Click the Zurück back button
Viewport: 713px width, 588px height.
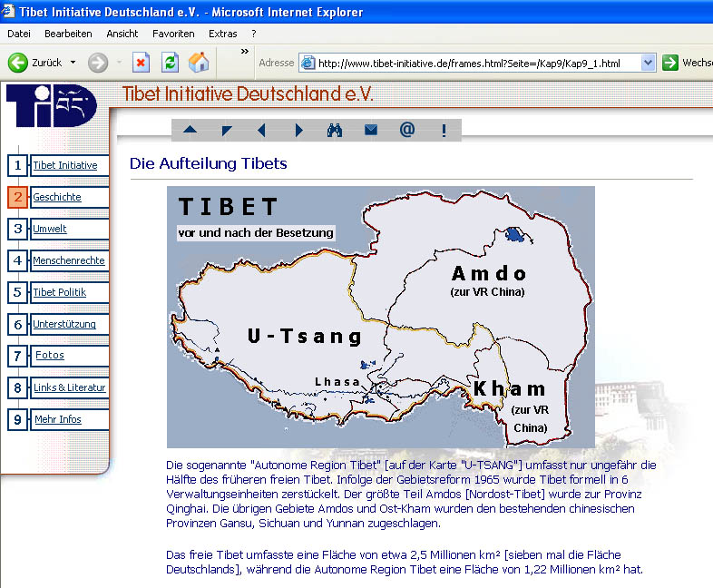pos(36,63)
